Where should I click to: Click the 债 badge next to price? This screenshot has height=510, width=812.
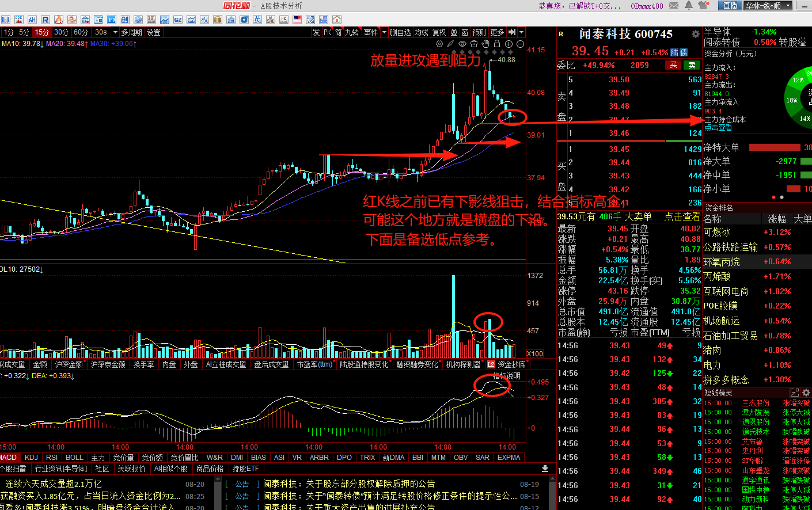click(684, 52)
